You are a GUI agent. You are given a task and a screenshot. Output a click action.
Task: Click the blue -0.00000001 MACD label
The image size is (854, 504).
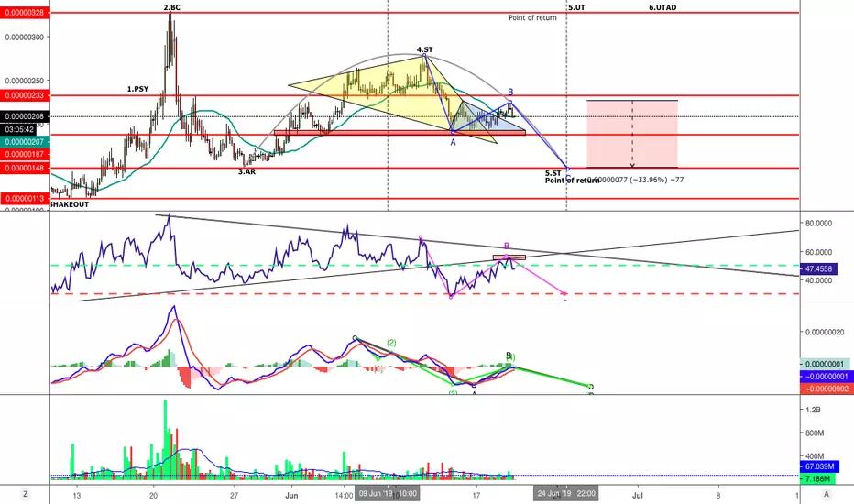tap(825, 377)
